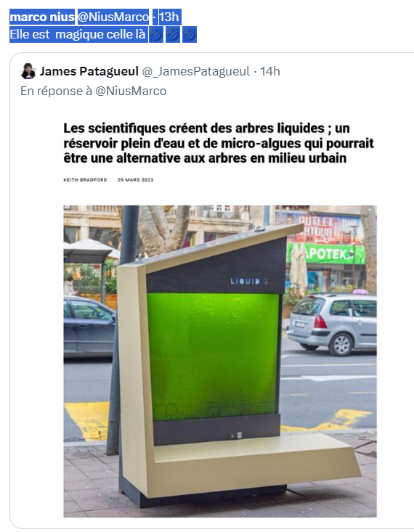Image resolution: width=414 pixels, height=532 pixels.
Task: Click the silver car in the photo
Action: pos(332,324)
